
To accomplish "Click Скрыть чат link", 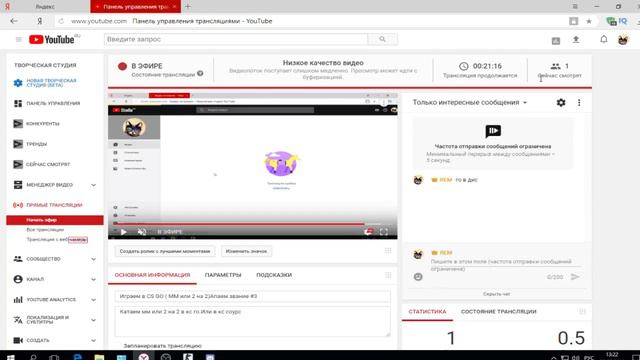I will 496,294.
